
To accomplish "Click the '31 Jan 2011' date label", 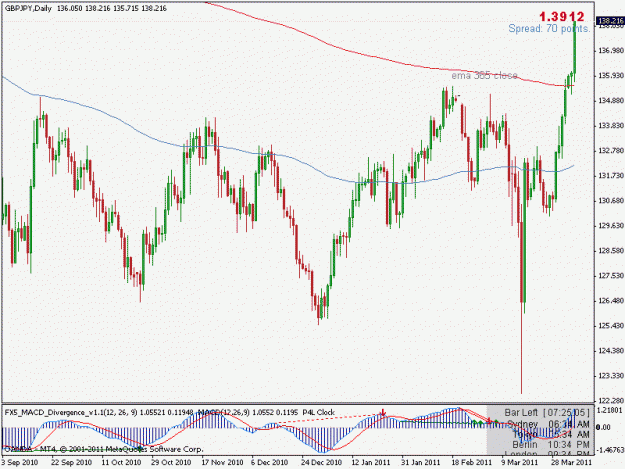I will click(421, 463).
